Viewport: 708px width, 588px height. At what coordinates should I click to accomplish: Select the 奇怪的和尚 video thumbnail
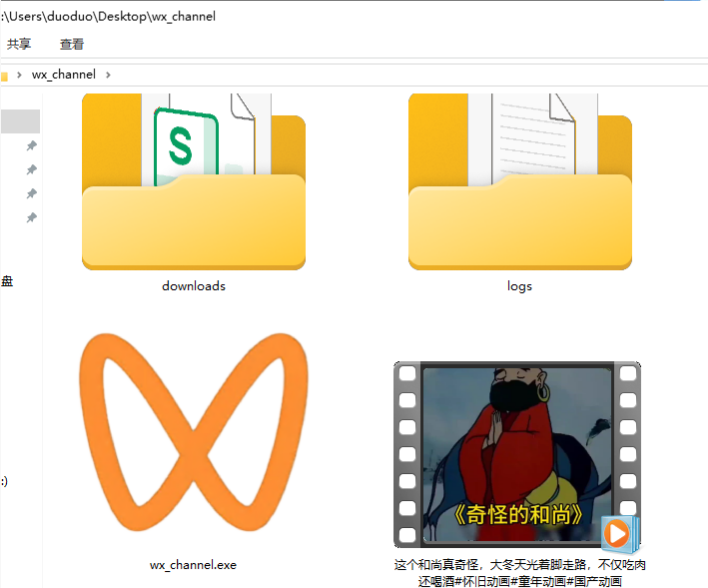pos(517,456)
